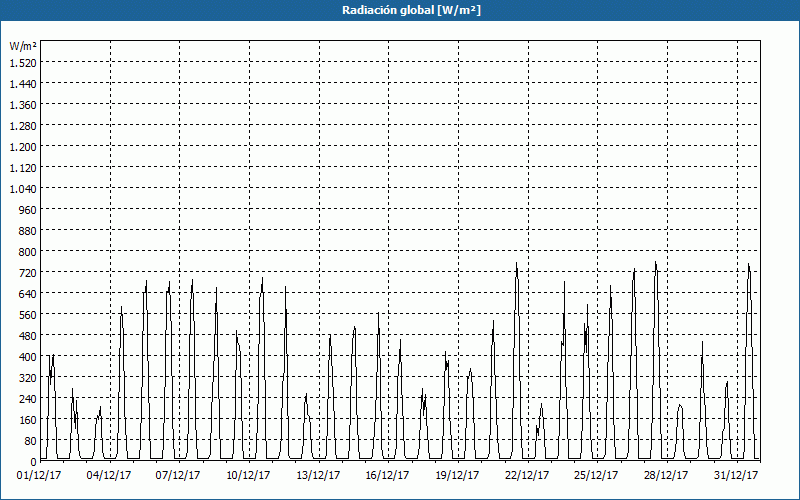Click the 07/12/17 date on x-axis
The image size is (800, 500).
[x=178, y=475]
